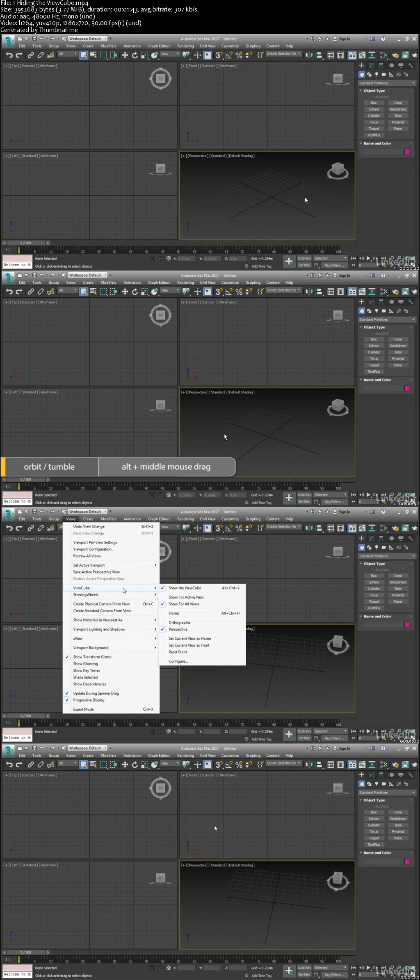Open the Create plus tab in the 00:00:40 frame command panel
The width and height of the screenshot is (420, 980).
[x=361, y=302]
